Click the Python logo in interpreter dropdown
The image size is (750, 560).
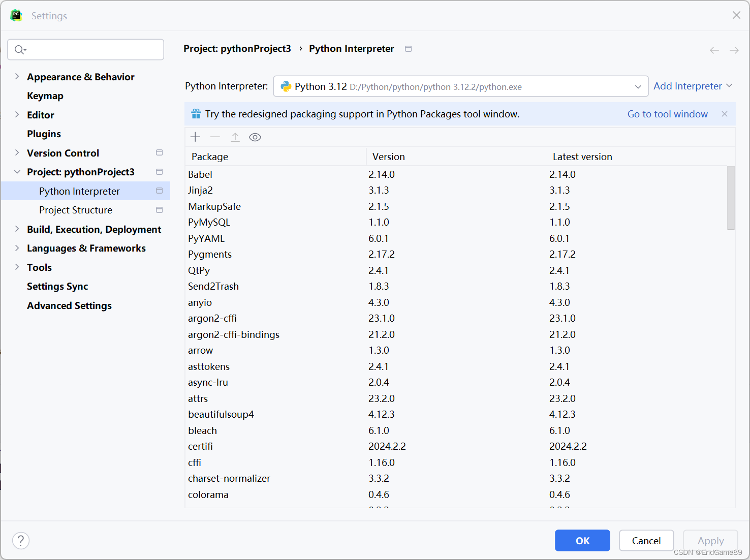286,86
